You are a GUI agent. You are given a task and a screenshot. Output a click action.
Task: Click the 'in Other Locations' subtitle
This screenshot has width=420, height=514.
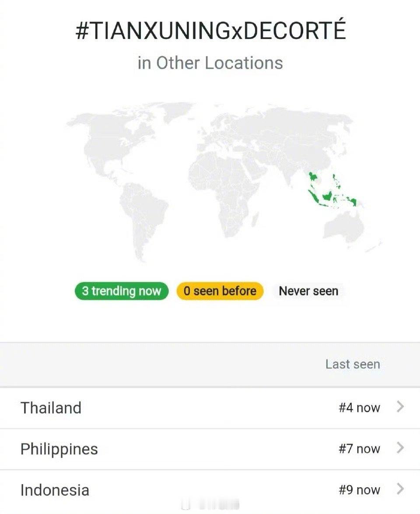pos(210,63)
